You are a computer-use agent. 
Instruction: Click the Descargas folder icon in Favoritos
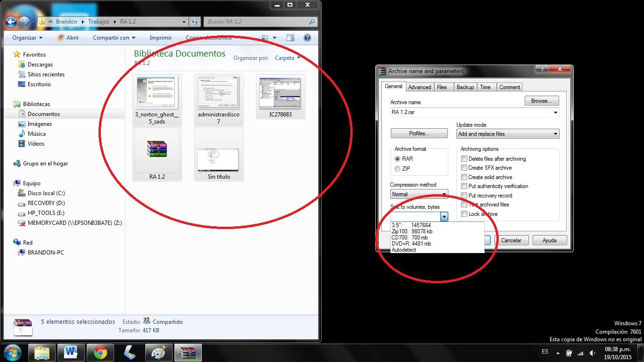(21, 65)
